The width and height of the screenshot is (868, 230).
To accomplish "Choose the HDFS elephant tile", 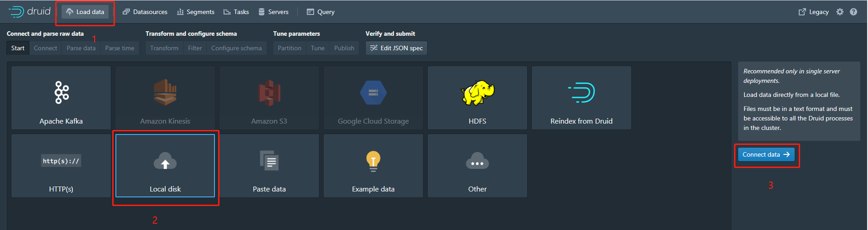I will coord(477,98).
